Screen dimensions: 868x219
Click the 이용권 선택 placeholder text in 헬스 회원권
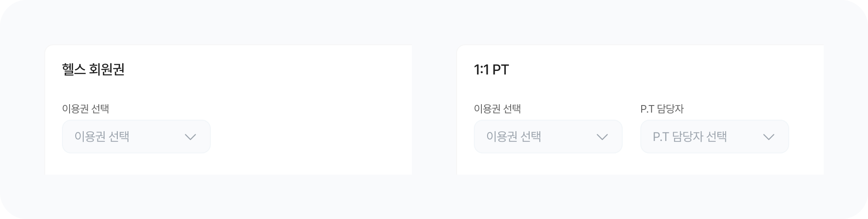coord(102,137)
